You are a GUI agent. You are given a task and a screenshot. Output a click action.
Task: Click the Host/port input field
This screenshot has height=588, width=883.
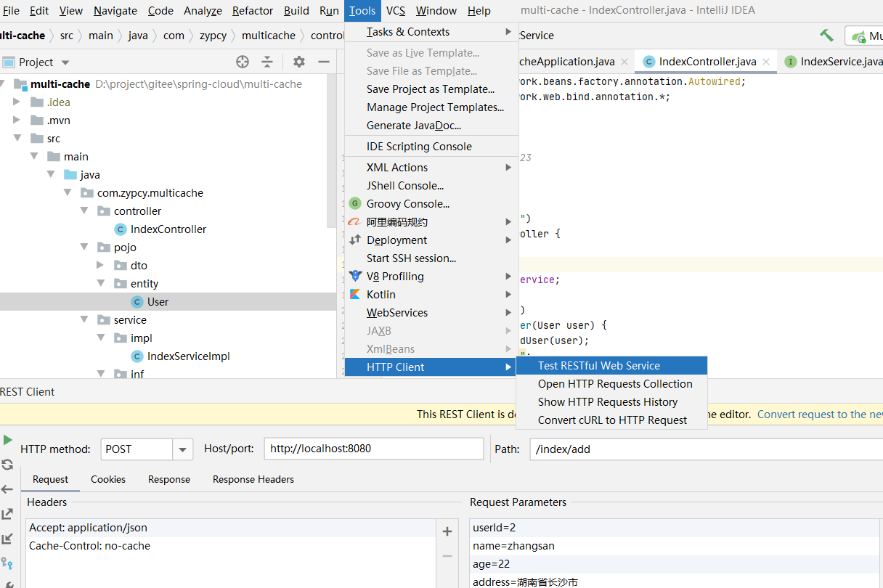[x=374, y=449]
